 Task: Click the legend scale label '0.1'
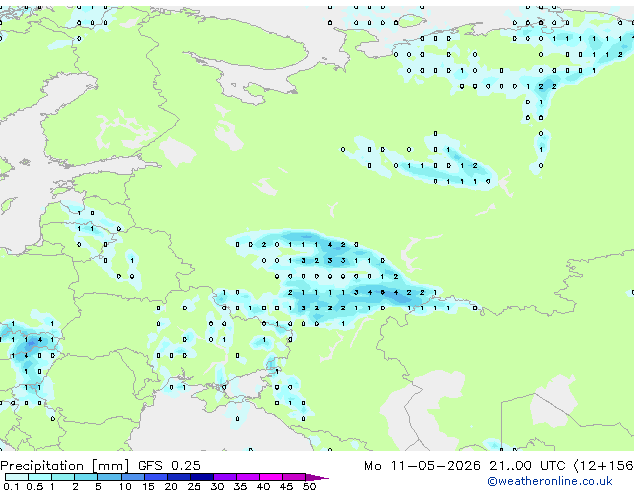[11, 486]
